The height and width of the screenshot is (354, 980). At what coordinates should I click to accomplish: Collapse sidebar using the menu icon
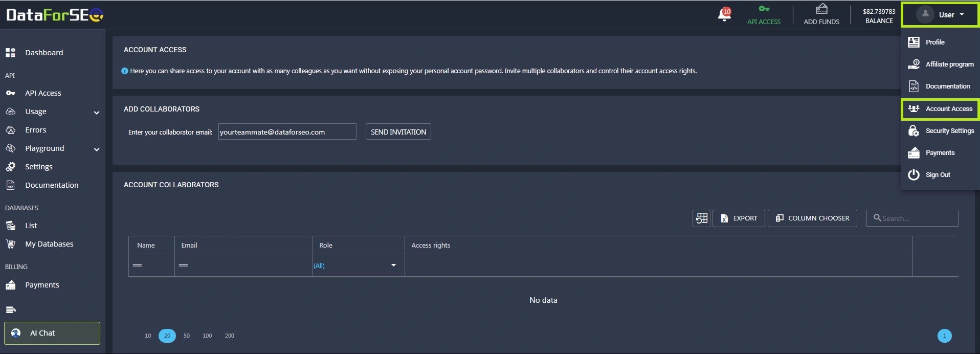(x=10, y=309)
